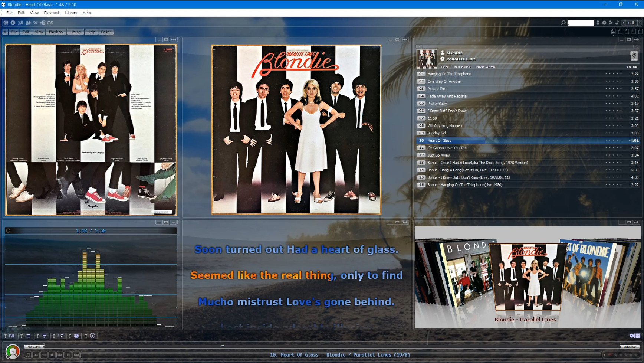Screen dimensions: 644x363
Task: Toggle the playlist list panel button
Action: (26, 336)
